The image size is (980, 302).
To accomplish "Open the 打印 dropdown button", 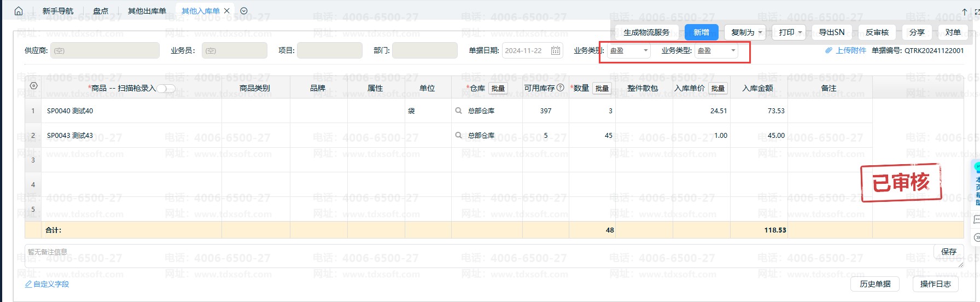I will (789, 32).
